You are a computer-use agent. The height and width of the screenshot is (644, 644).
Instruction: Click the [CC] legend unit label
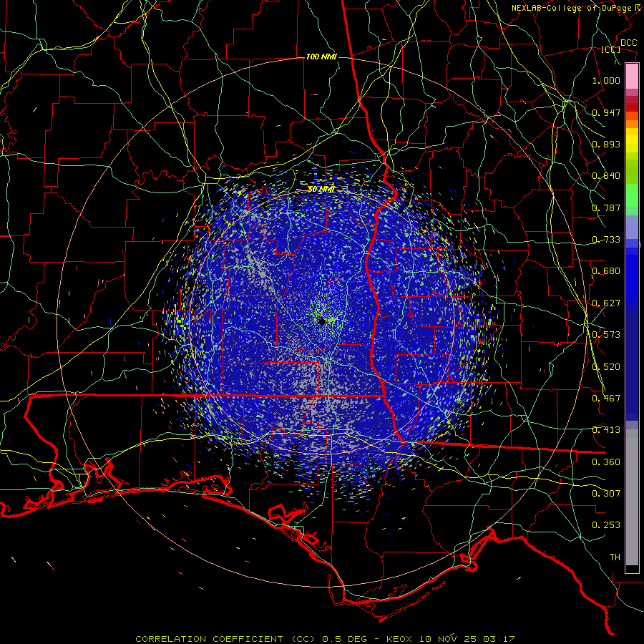611,49
